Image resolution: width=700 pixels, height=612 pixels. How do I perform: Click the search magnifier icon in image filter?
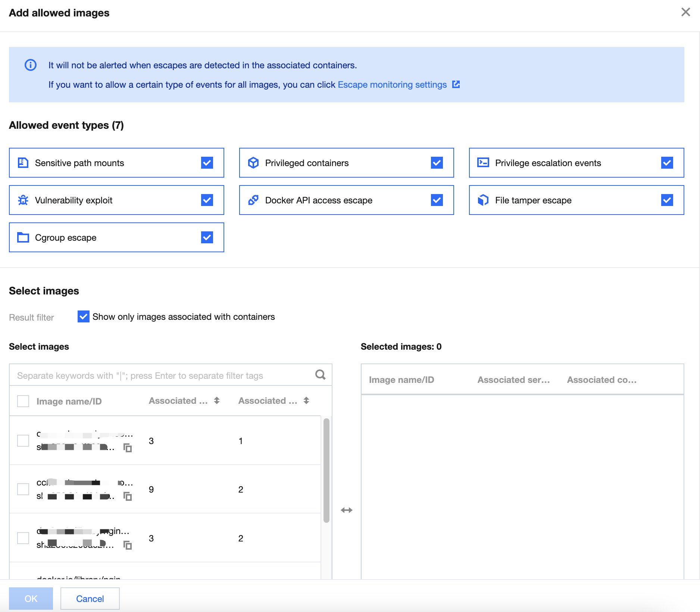[x=320, y=375]
